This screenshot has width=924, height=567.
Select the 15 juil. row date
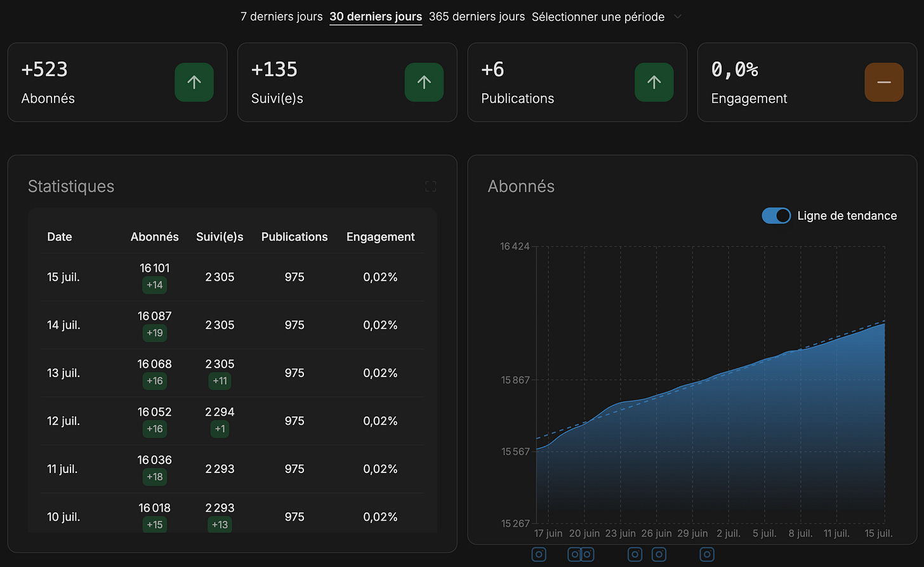click(63, 277)
